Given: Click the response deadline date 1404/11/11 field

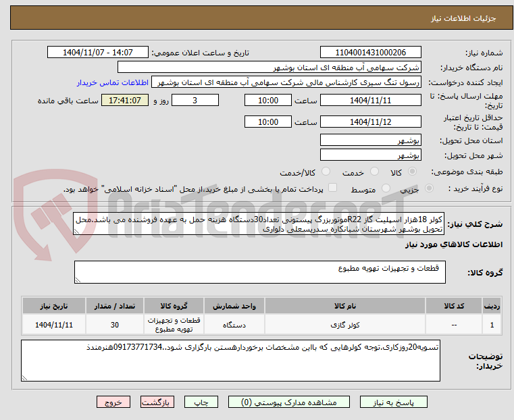Looking at the screenshot, I should [370, 100].
